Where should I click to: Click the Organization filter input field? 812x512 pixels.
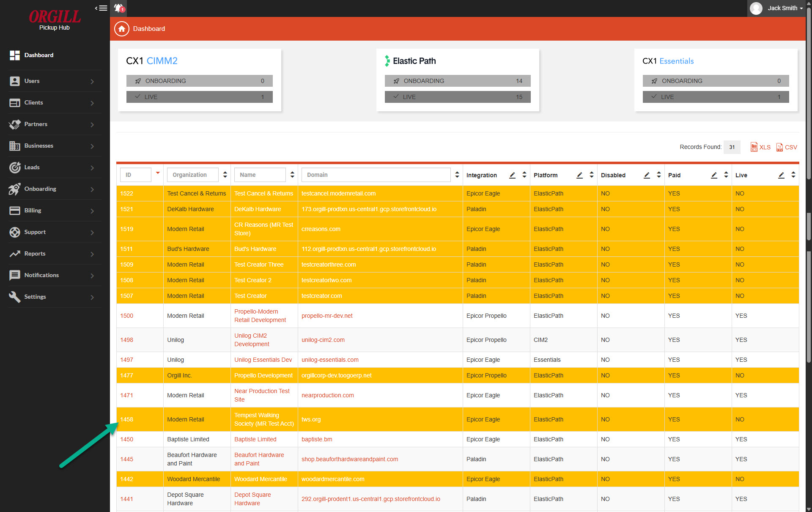[x=192, y=175]
